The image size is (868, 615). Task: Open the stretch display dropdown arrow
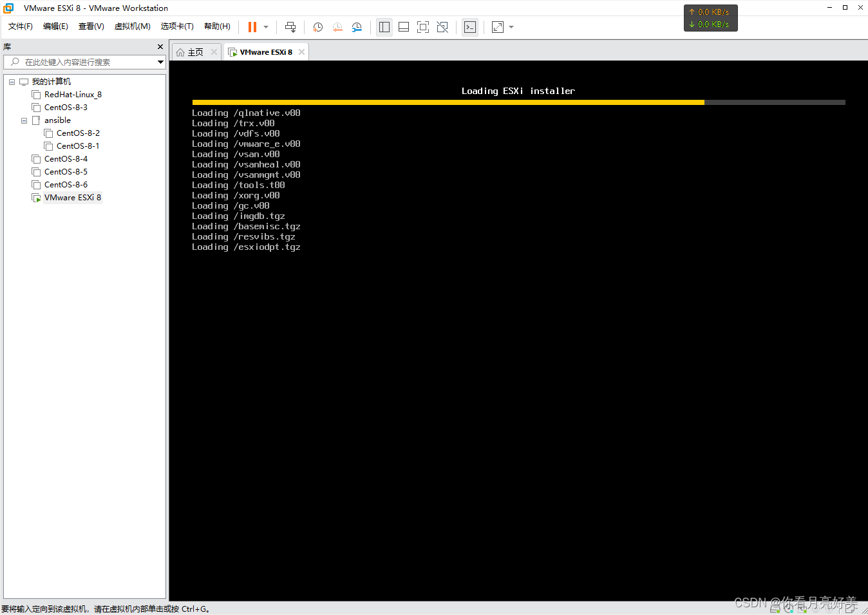(511, 27)
